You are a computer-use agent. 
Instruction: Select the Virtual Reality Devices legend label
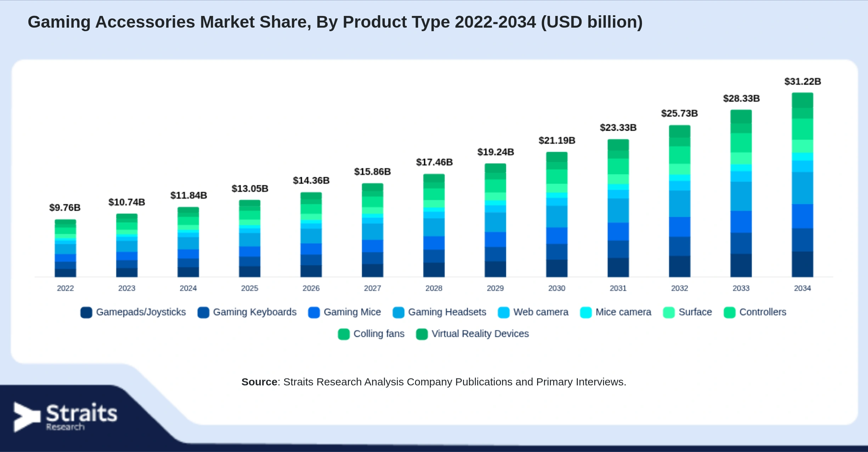click(x=480, y=334)
